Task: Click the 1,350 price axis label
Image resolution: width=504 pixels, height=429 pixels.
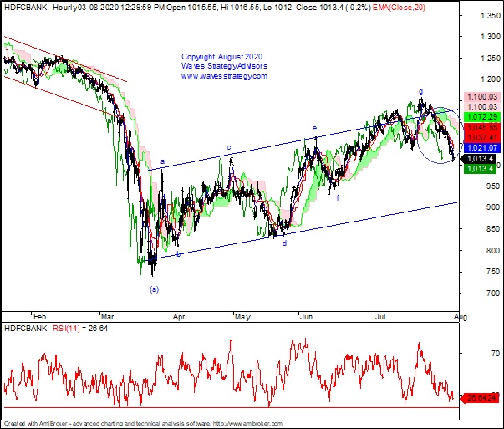Action: [x=491, y=15]
